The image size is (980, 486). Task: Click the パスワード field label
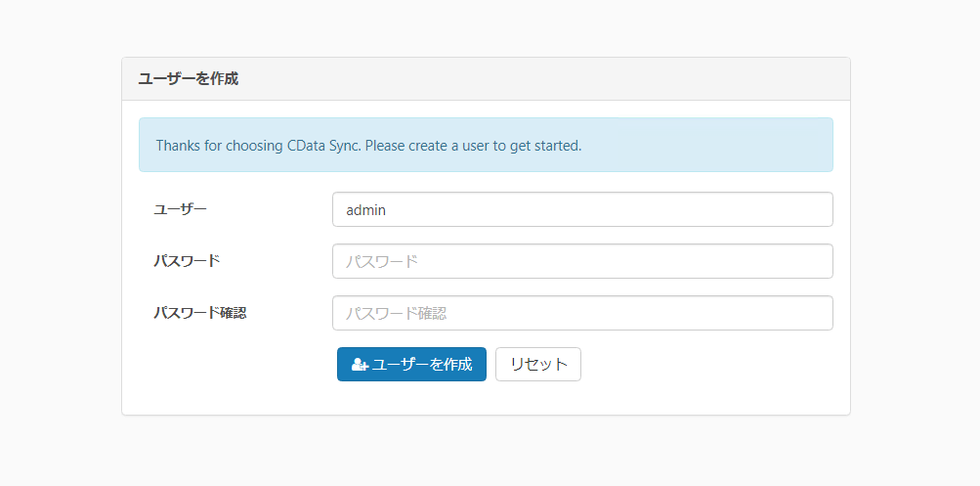(187, 260)
